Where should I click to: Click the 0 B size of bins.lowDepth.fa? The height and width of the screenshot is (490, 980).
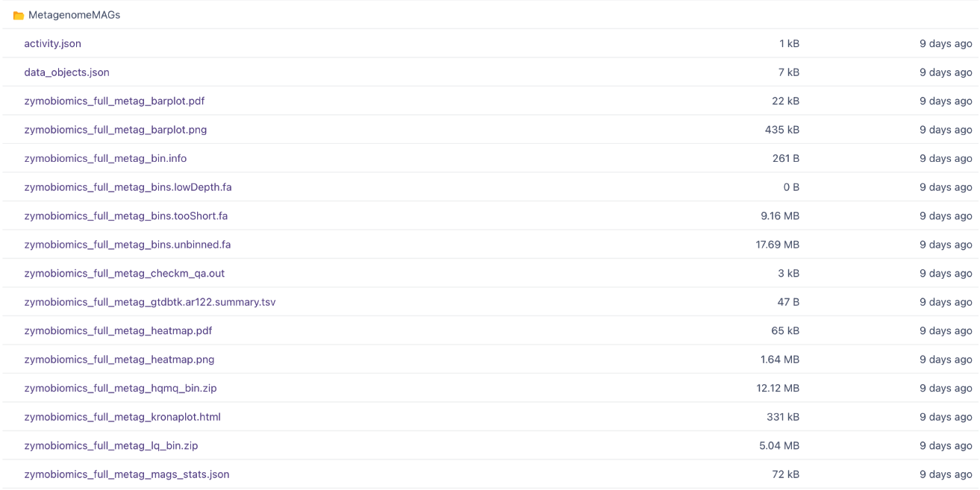791,187
